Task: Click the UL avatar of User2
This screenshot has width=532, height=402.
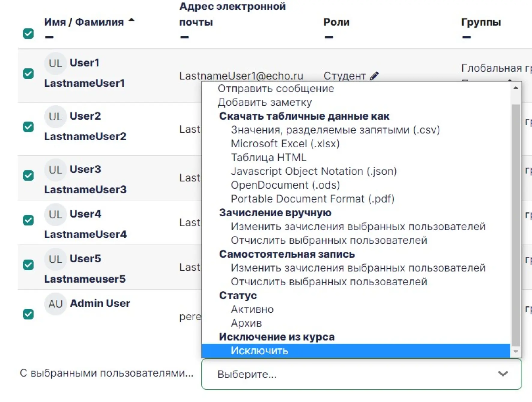Action: click(55, 116)
